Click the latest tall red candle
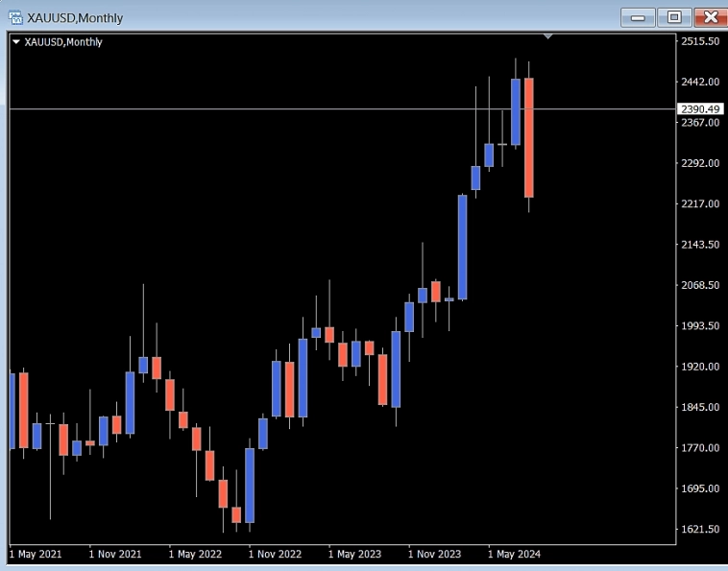This screenshot has height=571, width=728. coord(529,137)
